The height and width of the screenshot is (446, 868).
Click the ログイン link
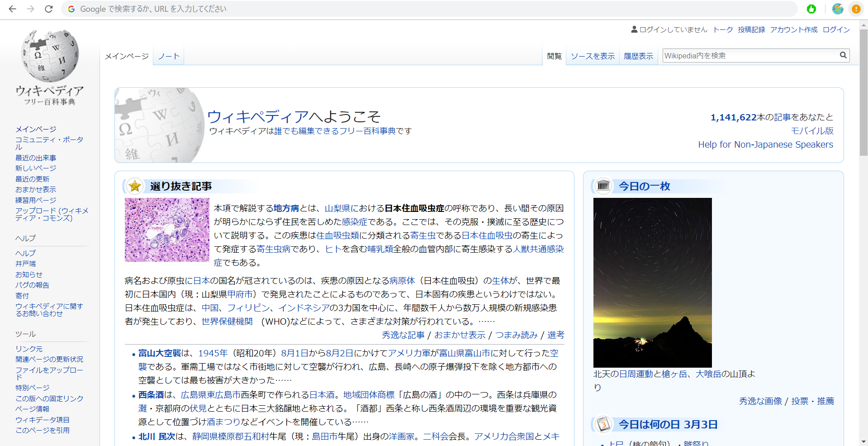click(x=836, y=29)
